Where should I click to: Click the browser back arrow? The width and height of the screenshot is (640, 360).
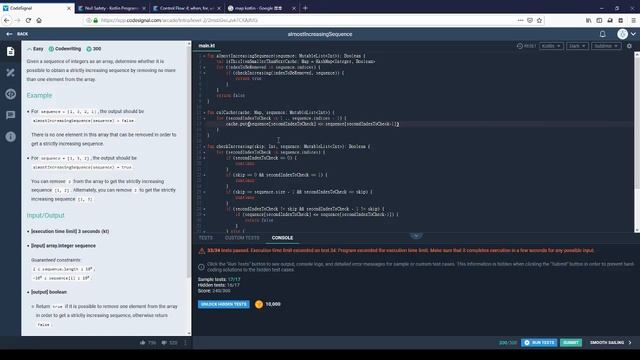pyautogui.click(x=7, y=20)
